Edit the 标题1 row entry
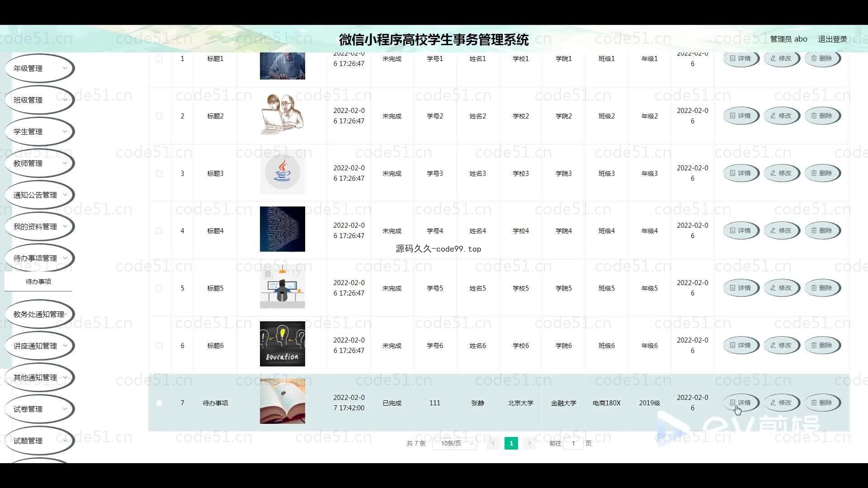Screen dimensions: 868x488 tap(781, 58)
